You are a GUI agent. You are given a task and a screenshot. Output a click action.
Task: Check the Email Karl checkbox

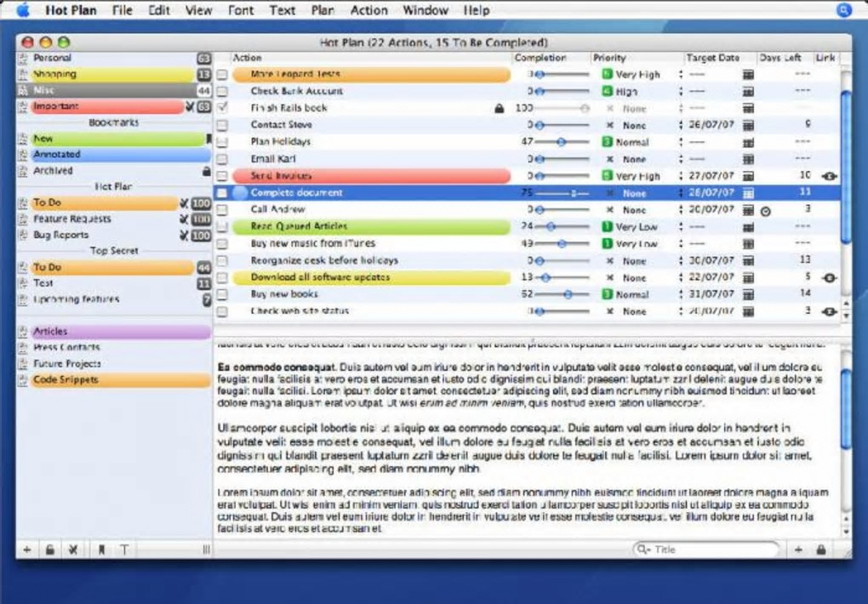[x=222, y=159]
